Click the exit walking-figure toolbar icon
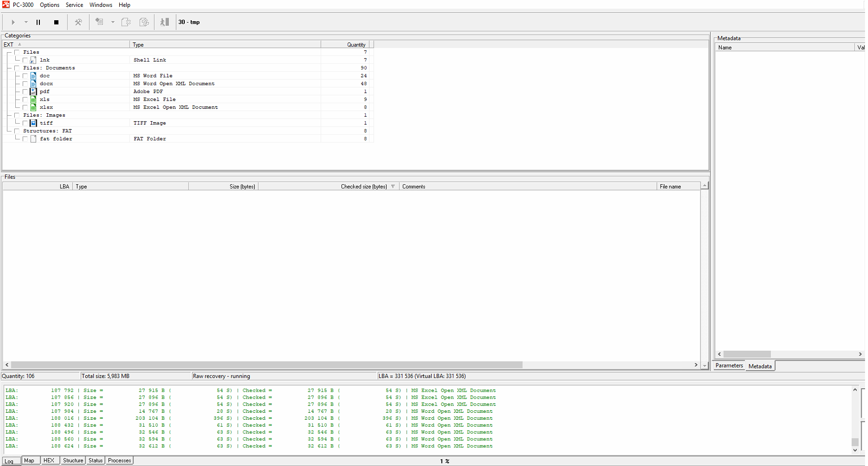Screen dimensions: 868x466 click(165, 22)
